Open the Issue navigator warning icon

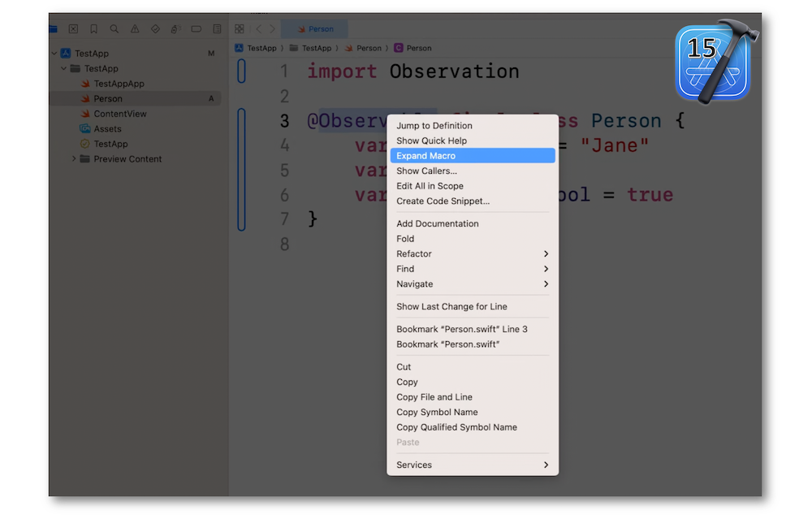pyautogui.click(x=135, y=29)
